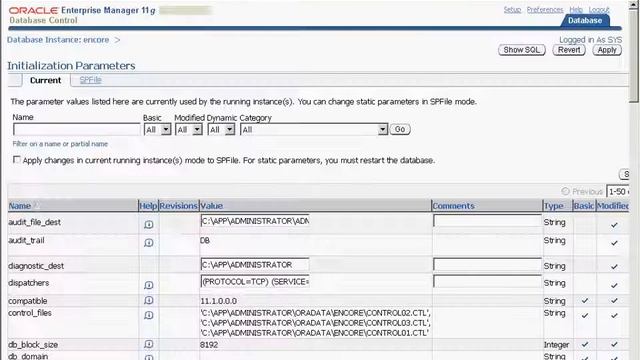Sort by the Basic column header
This screenshot has width=640, height=360.
pyautogui.click(x=584, y=206)
